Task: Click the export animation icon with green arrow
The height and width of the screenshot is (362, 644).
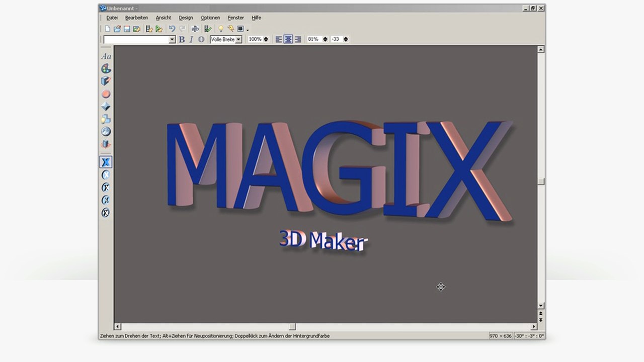Action: click(159, 29)
